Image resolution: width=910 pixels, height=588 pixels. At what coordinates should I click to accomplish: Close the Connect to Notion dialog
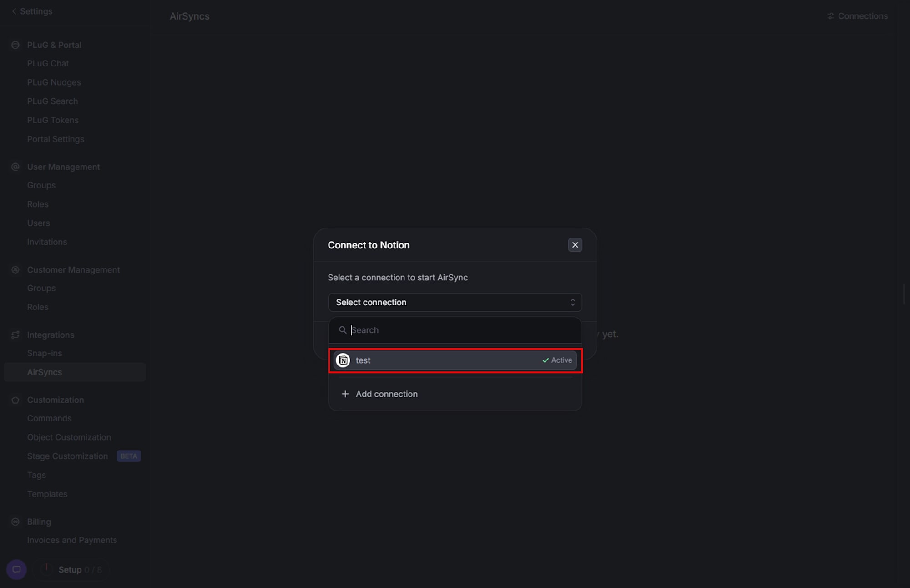[575, 245]
